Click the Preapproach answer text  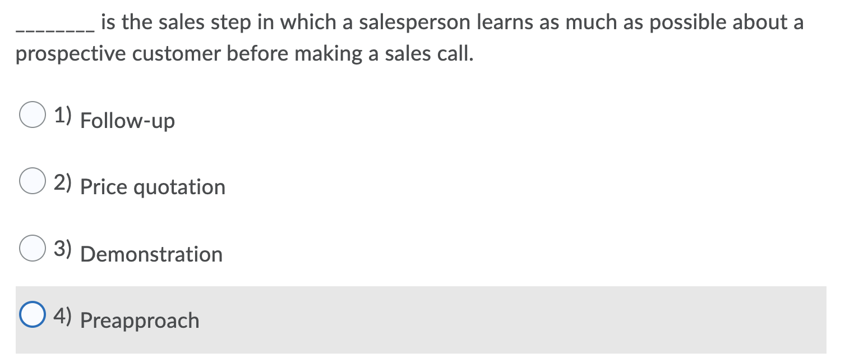coord(139,320)
